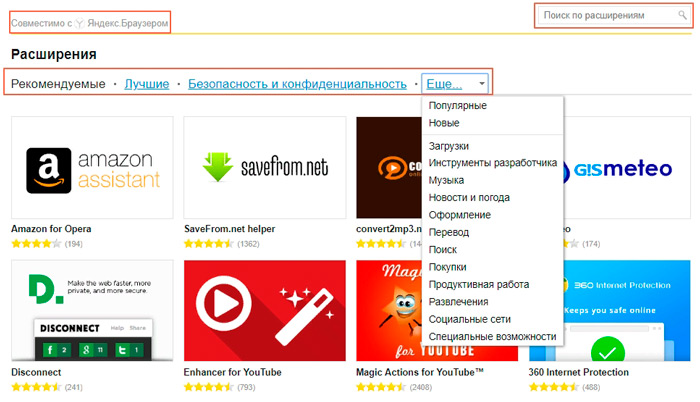
Task: Choose Новые from the dropdown
Action: pos(444,123)
